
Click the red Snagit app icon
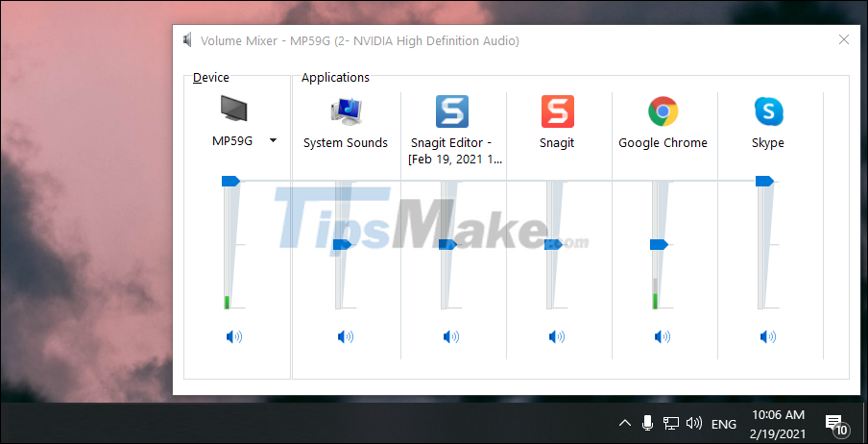coord(558,111)
